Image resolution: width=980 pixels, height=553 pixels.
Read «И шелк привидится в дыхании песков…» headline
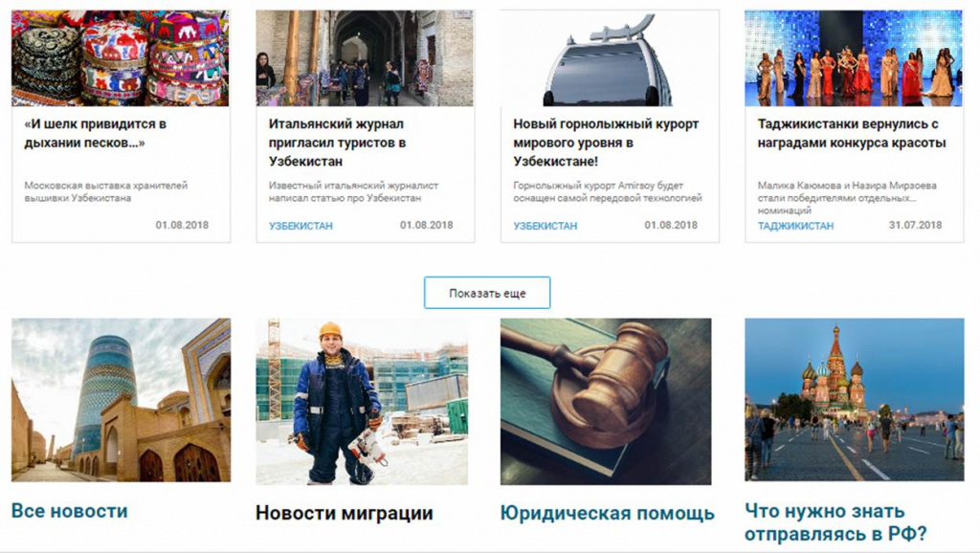(x=95, y=133)
